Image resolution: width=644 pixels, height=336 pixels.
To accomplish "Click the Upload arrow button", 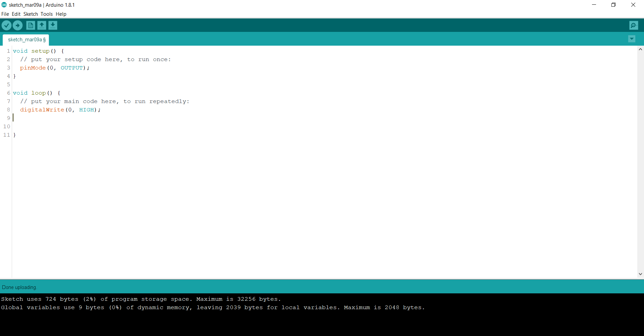I will tap(17, 25).
